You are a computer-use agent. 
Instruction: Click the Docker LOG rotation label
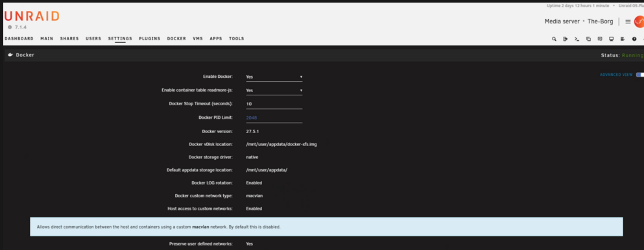click(212, 182)
